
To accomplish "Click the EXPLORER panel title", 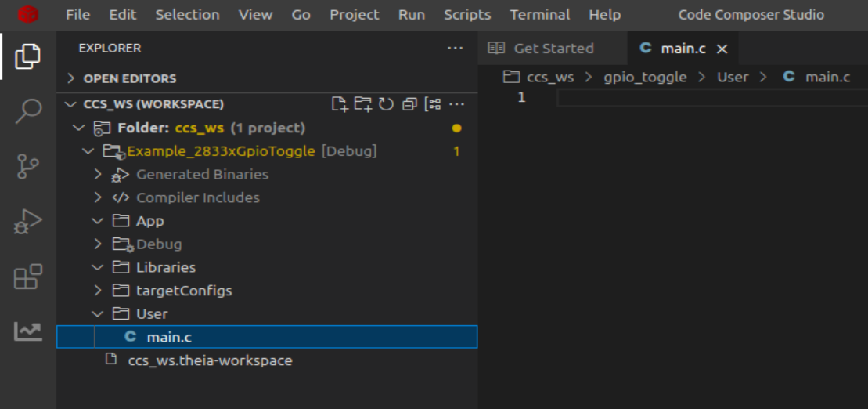I will [110, 49].
